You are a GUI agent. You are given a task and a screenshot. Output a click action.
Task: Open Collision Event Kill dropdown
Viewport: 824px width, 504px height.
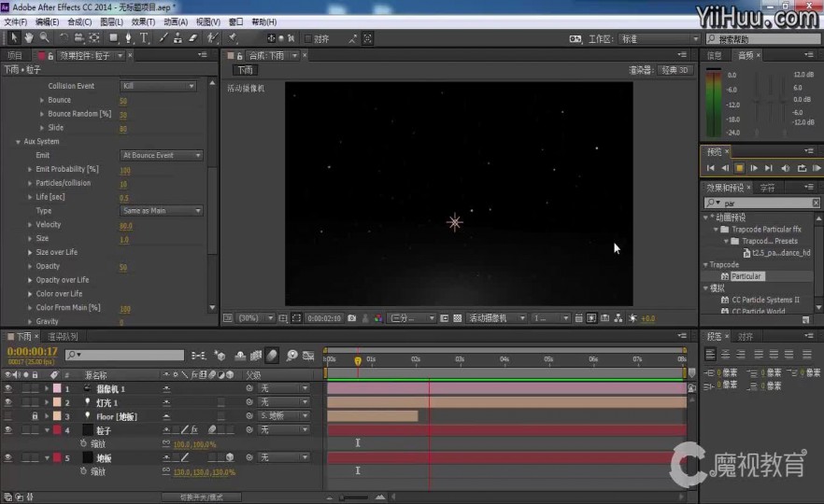click(x=158, y=86)
